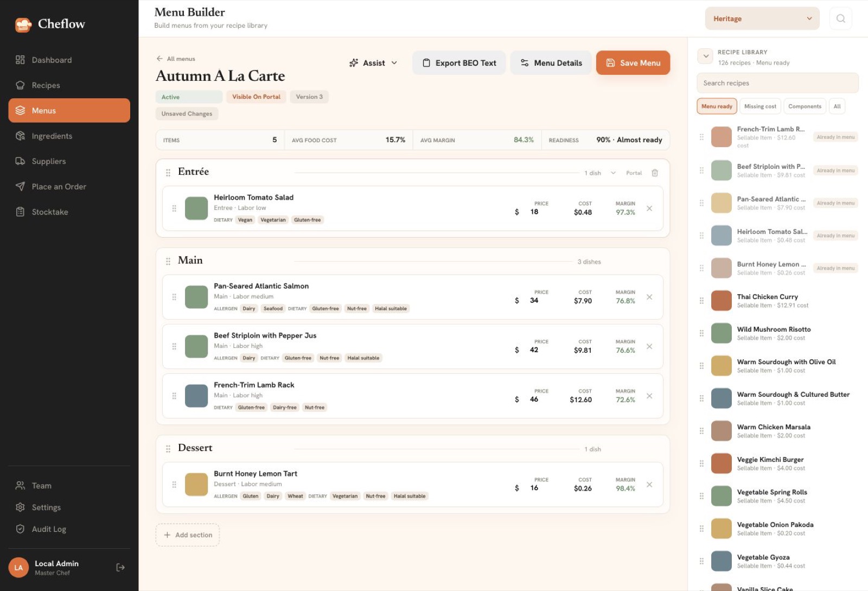Delete the Entrée section trash icon
This screenshot has width=868, height=591.
click(655, 173)
